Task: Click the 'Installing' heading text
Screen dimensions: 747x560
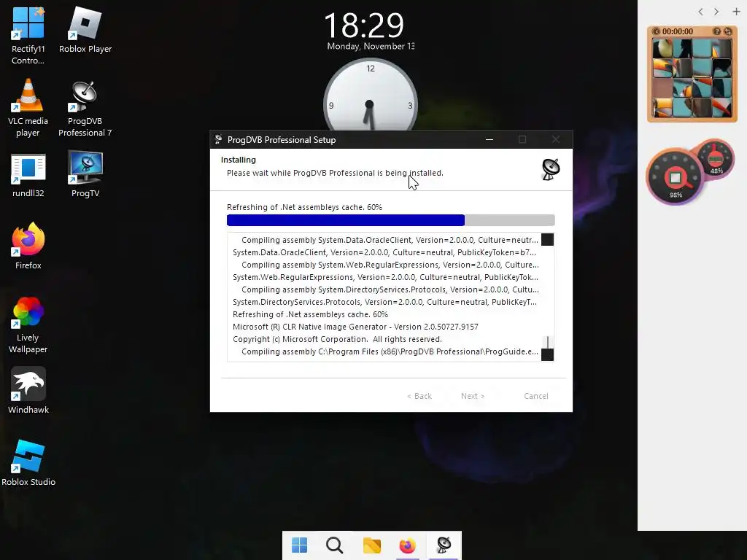Action: (239, 160)
